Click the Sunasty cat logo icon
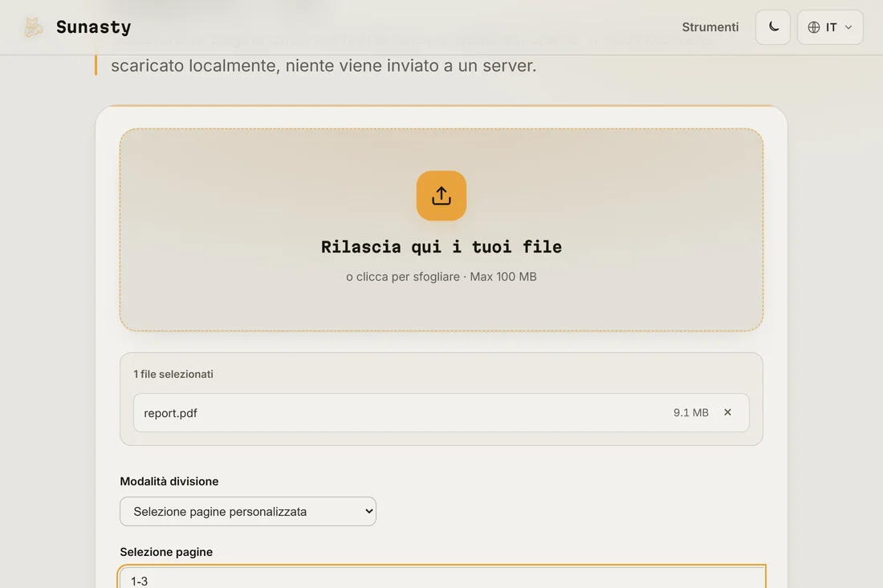 33,27
